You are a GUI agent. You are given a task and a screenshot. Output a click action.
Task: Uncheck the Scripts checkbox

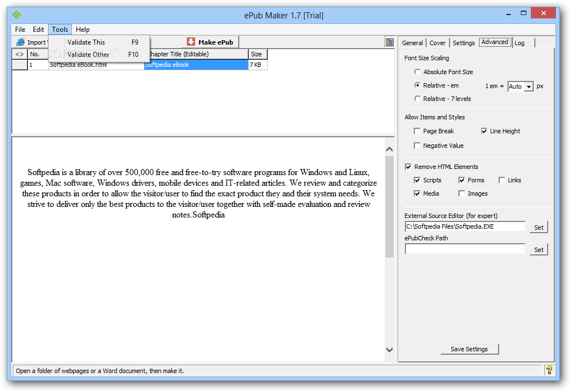click(x=417, y=180)
